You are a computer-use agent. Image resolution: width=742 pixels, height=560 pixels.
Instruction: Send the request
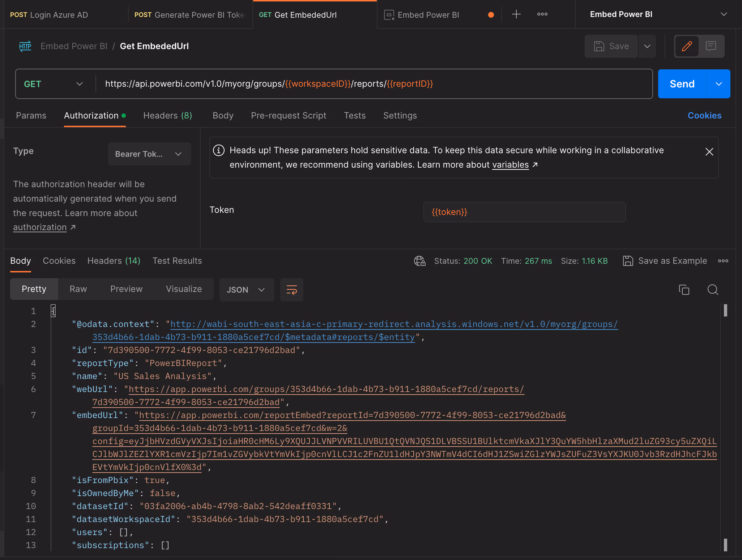pos(682,84)
